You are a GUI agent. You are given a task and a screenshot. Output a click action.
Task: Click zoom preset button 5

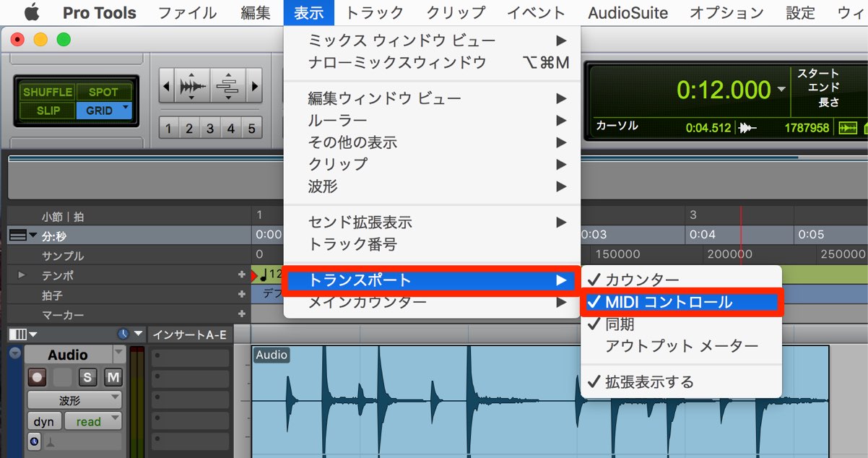click(251, 129)
